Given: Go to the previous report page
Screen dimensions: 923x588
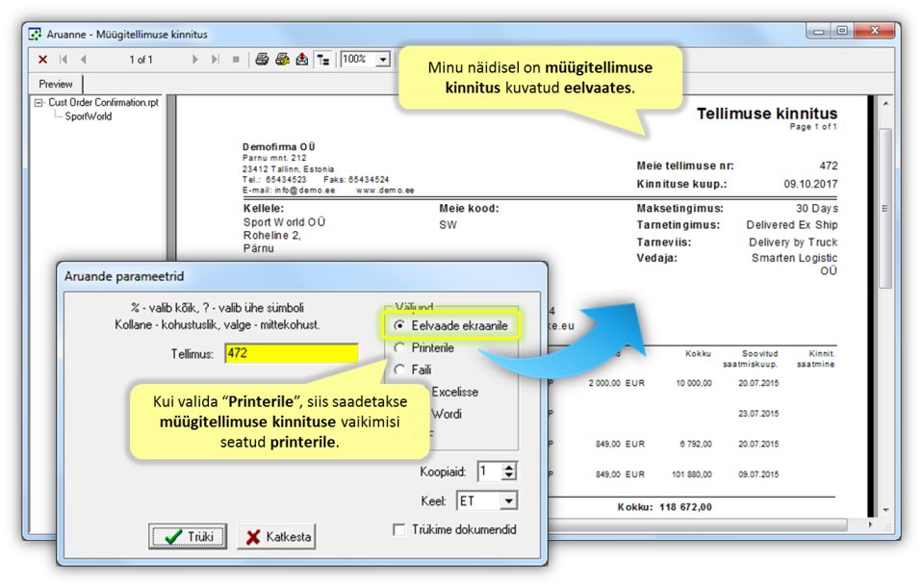Looking at the screenshot, I should (83, 60).
